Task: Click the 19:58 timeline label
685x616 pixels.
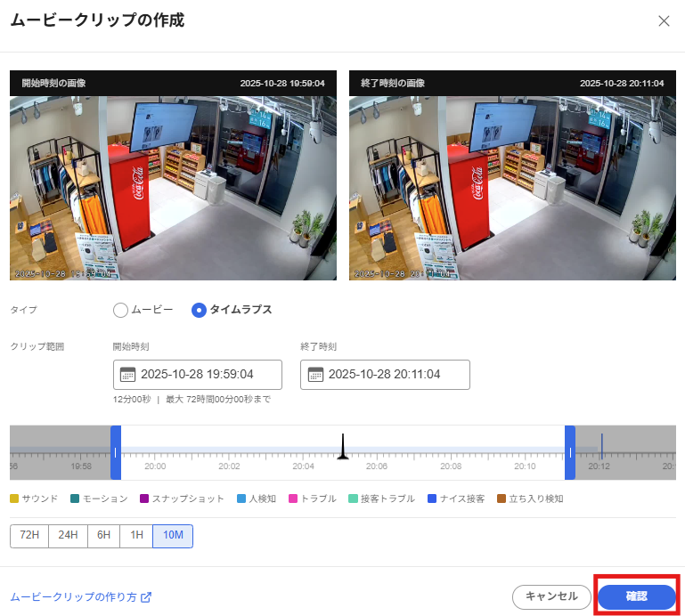Action: (81, 466)
